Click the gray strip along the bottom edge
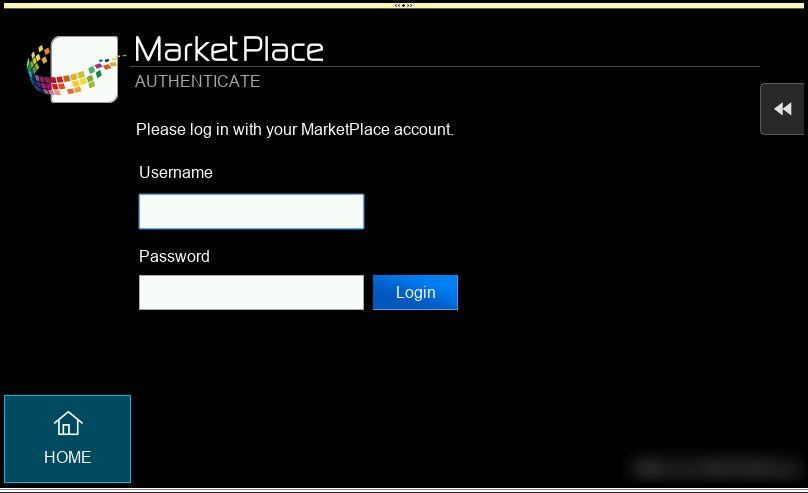Image resolution: width=808 pixels, height=493 pixels. click(x=404, y=490)
